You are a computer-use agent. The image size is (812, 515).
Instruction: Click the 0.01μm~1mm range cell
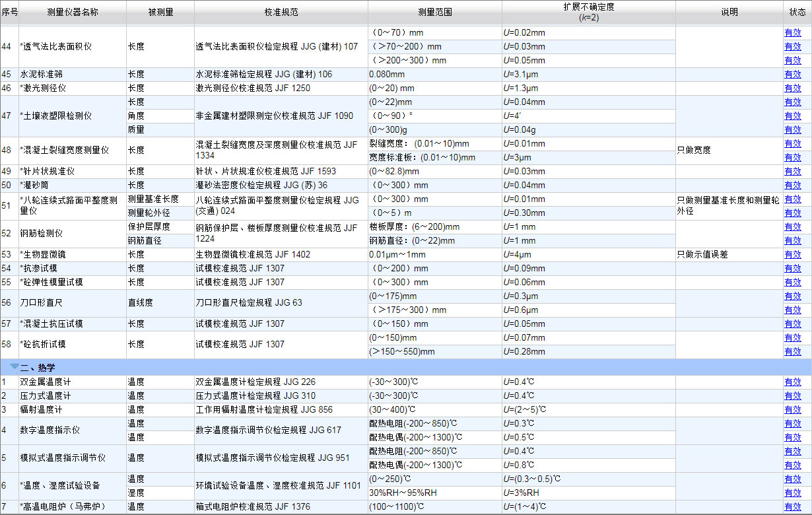tap(434, 254)
